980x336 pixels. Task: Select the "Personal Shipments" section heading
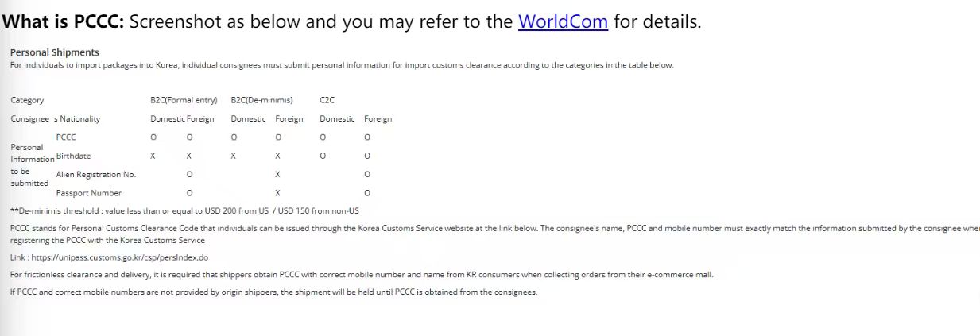54,52
